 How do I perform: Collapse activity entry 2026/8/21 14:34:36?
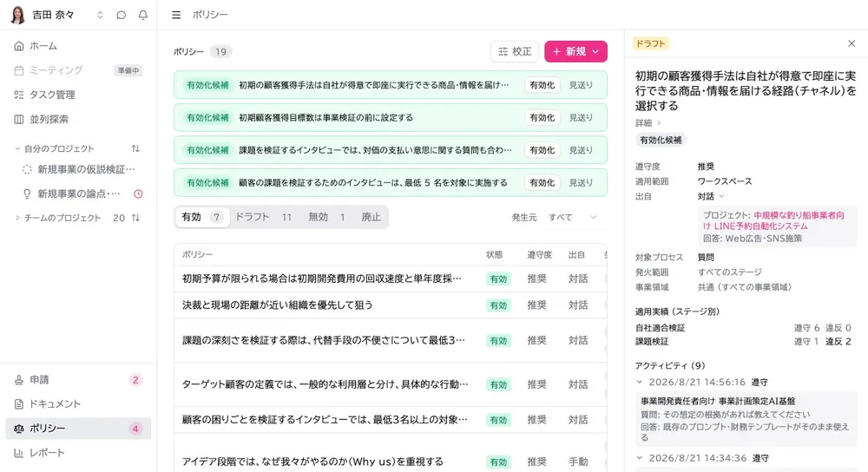tap(640, 458)
